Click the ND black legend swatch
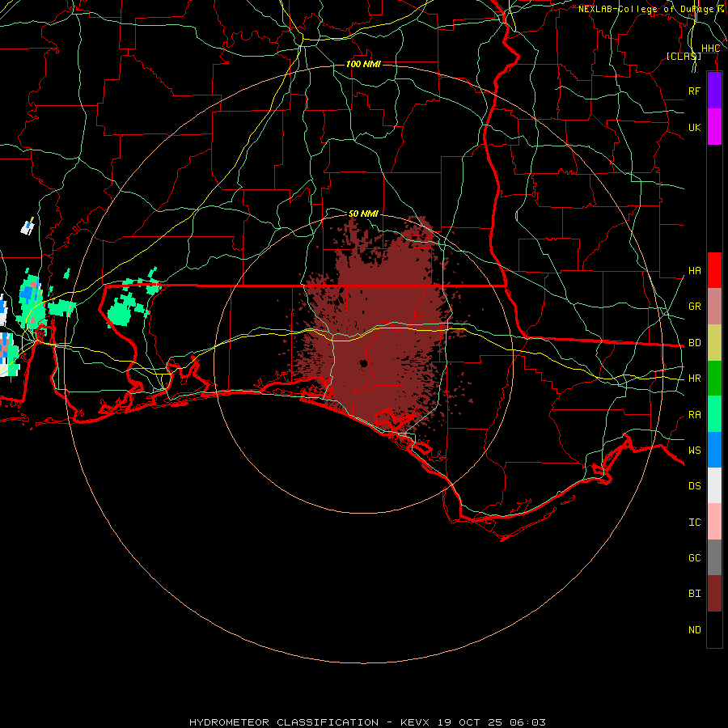This screenshot has height=728, width=728. (714, 629)
